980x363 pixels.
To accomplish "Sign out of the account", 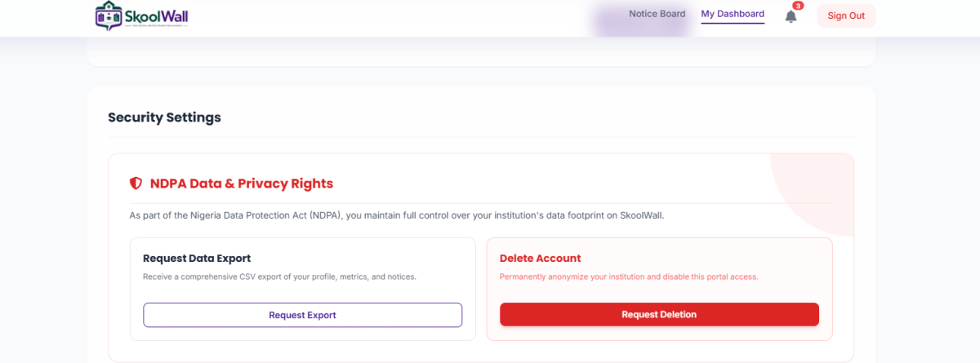I will [x=846, y=15].
